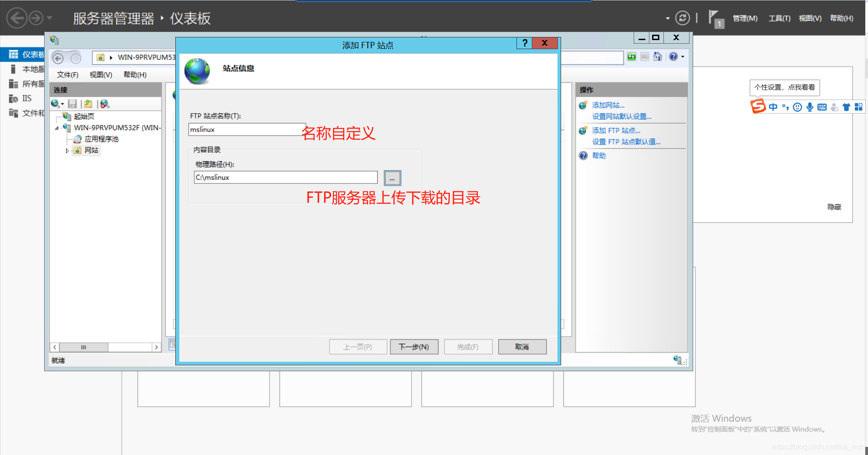Click the 下一步(N) button in the FTP wizard
The image size is (868, 455).
(414, 347)
